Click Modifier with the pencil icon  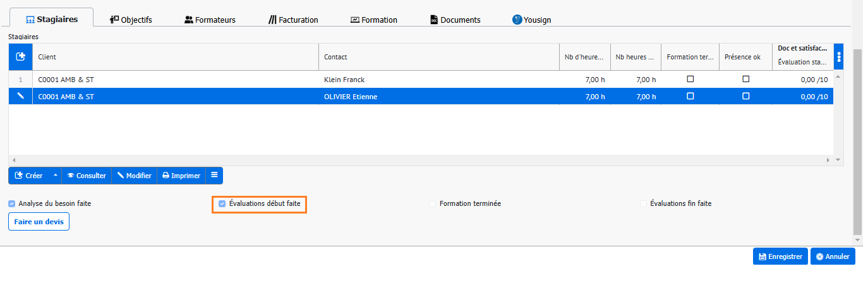tap(134, 176)
